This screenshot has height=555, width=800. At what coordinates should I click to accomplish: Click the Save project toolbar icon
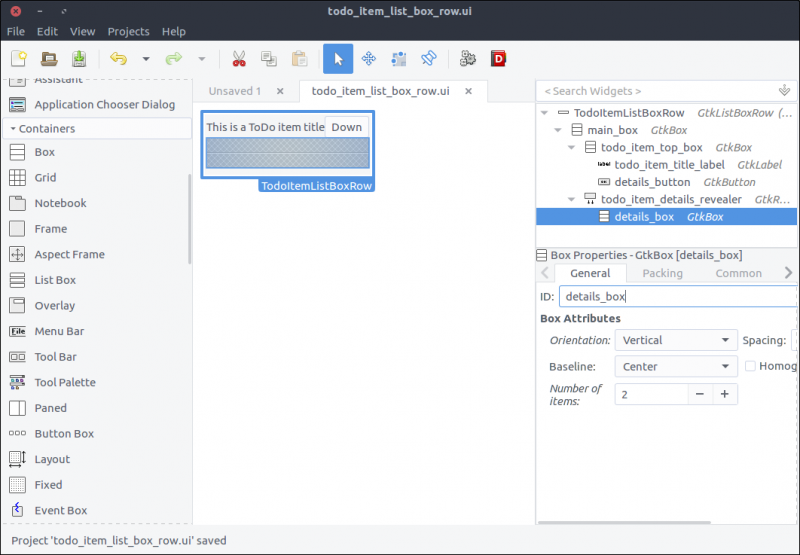79,59
